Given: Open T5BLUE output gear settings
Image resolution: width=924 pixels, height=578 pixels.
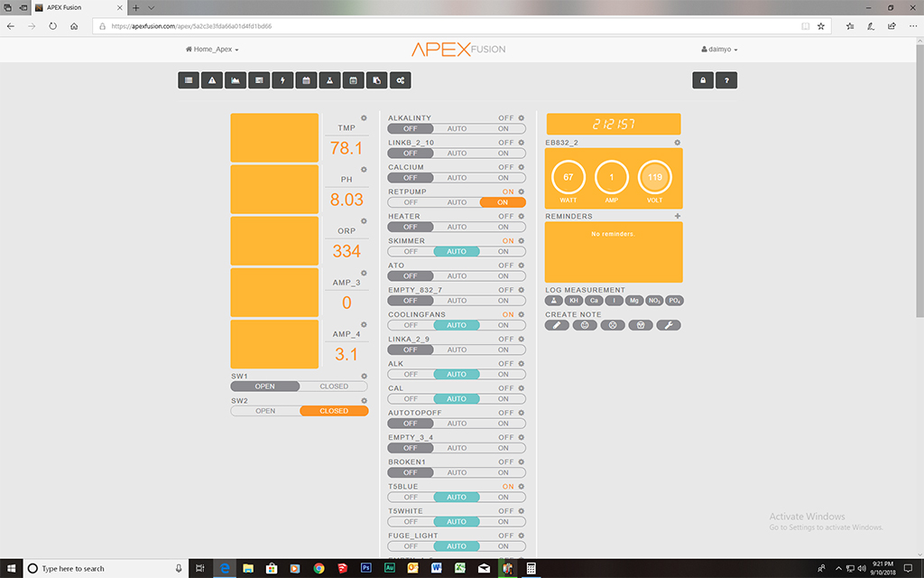Looking at the screenshot, I should pyautogui.click(x=522, y=487).
